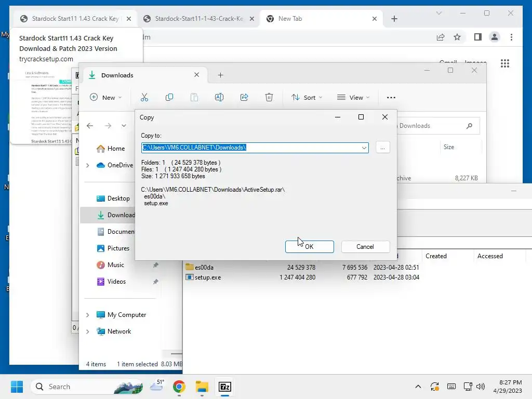Click taskbar Search box
The height and width of the screenshot is (399, 532).
87,387
